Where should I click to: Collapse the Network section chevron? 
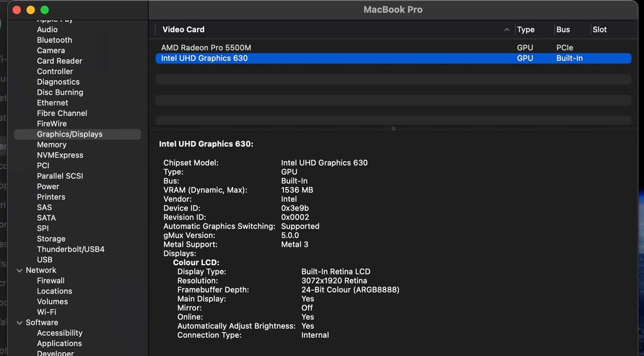click(19, 270)
